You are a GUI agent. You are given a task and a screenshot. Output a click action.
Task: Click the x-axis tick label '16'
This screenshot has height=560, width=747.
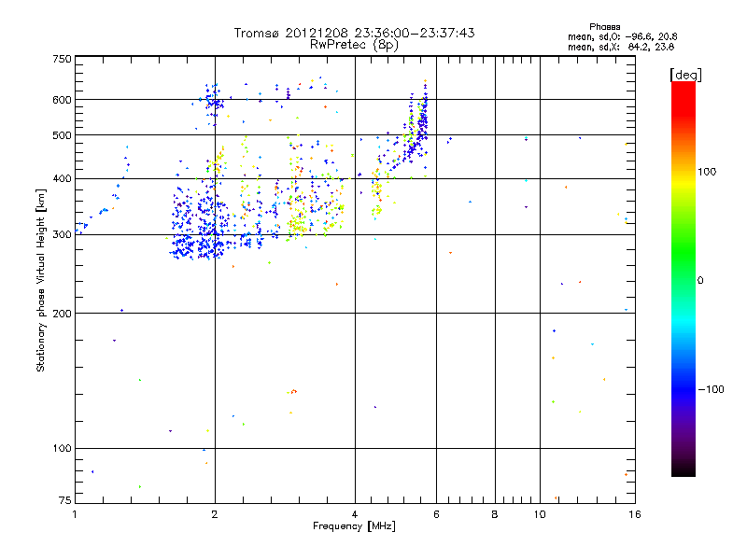[635, 514]
